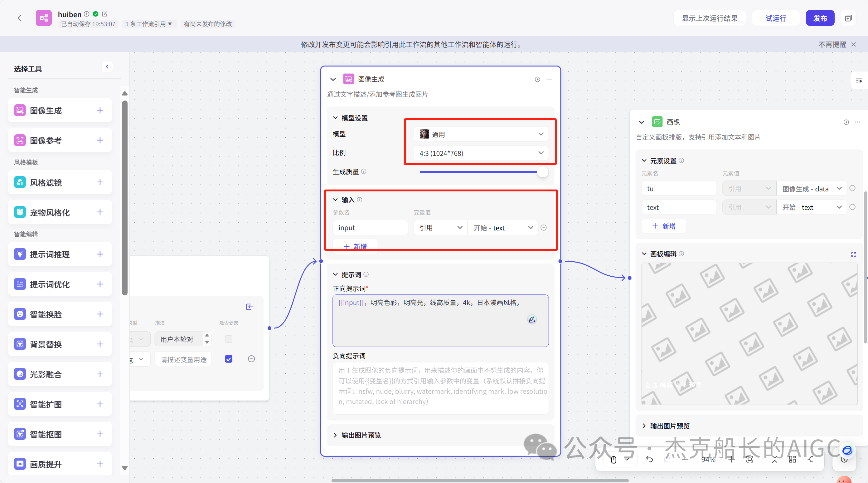Click the 发布 publish button
Screen dimensions: 868x483
[x=820, y=18]
